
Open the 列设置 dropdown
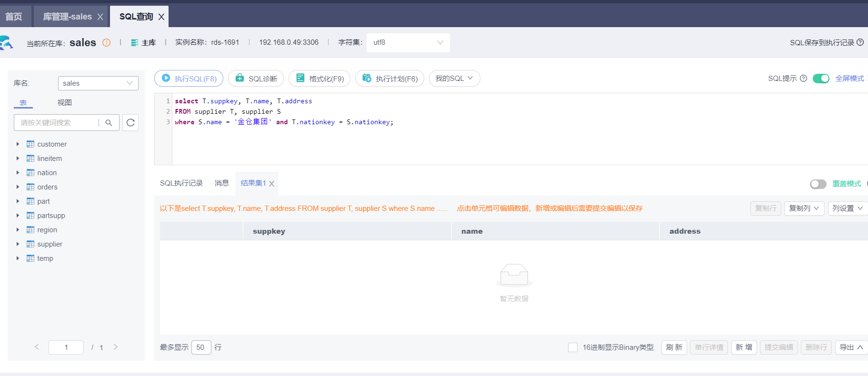click(848, 208)
